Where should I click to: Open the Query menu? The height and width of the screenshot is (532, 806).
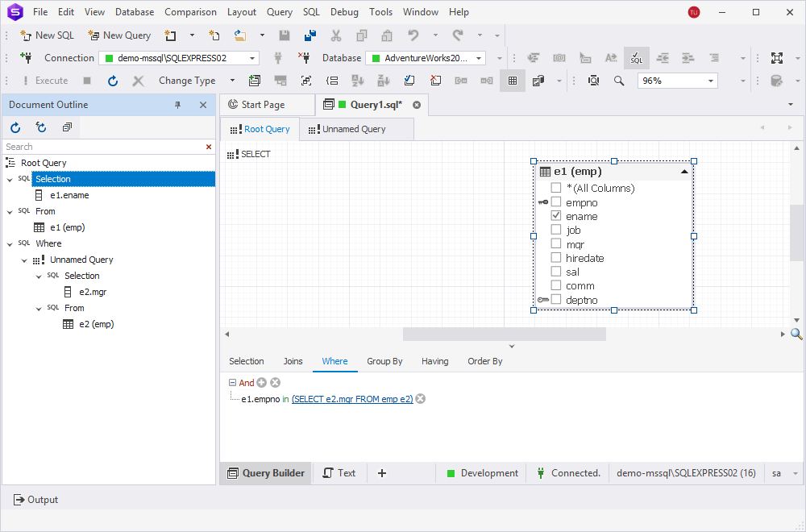click(x=280, y=11)
